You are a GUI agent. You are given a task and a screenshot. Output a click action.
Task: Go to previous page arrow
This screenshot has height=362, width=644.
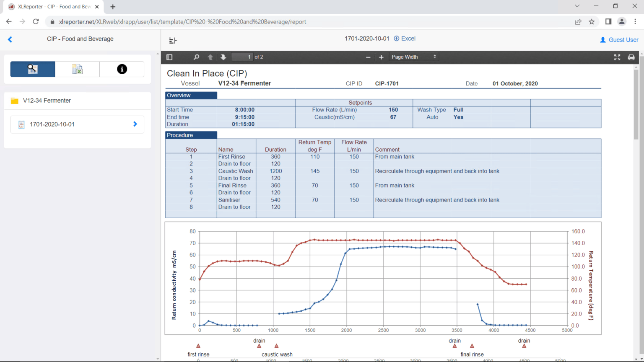210,57
